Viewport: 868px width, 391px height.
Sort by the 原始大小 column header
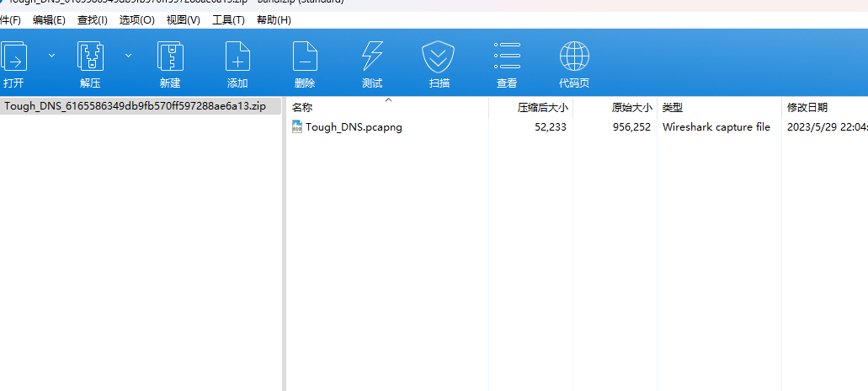pos(631,108)
